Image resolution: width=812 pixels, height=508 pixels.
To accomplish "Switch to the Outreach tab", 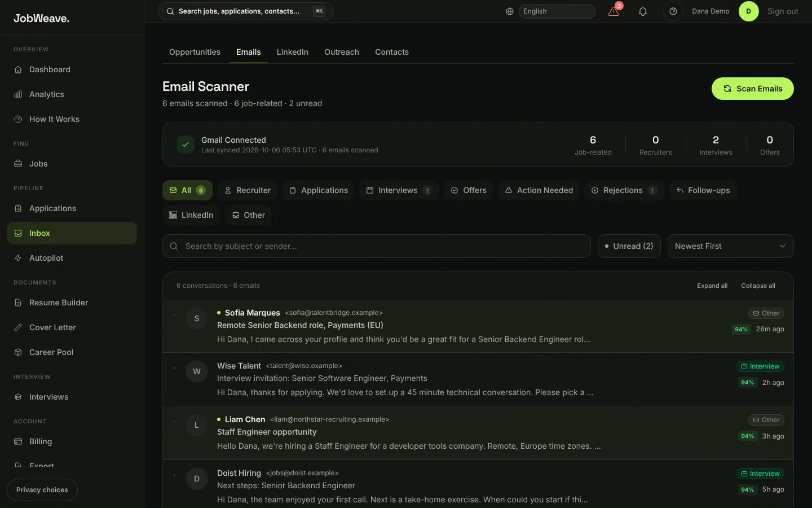I will (x=342, y=52).
